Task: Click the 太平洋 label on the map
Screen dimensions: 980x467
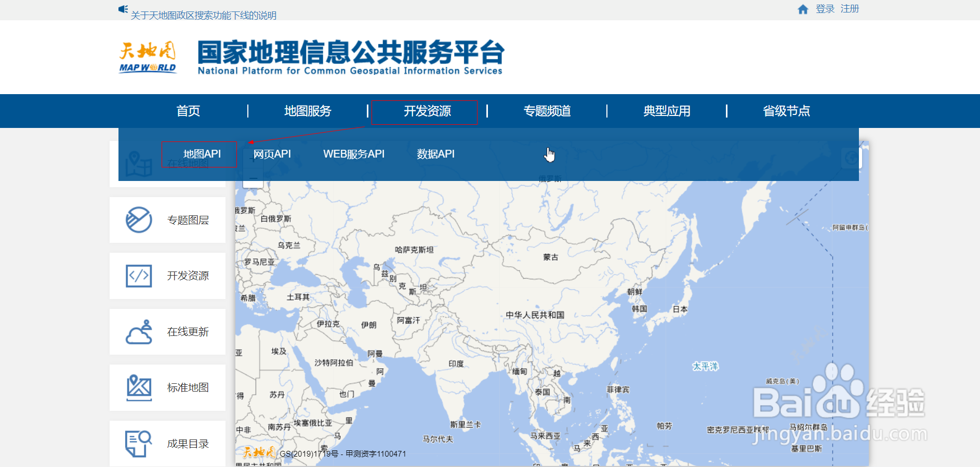Action: (705, 366)
